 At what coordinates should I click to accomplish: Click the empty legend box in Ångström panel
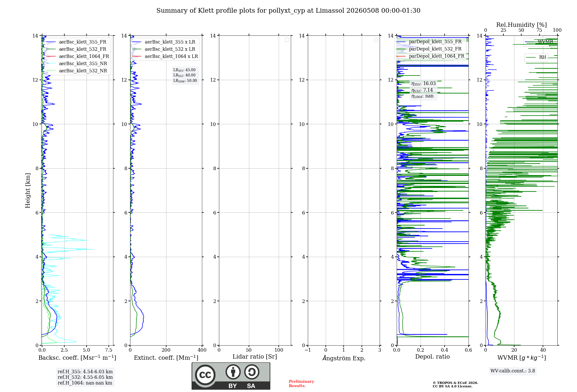point(376,40)
